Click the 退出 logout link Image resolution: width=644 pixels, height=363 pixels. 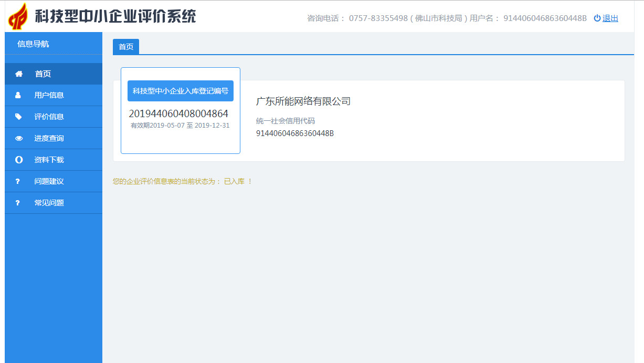[x=610, y=18]
